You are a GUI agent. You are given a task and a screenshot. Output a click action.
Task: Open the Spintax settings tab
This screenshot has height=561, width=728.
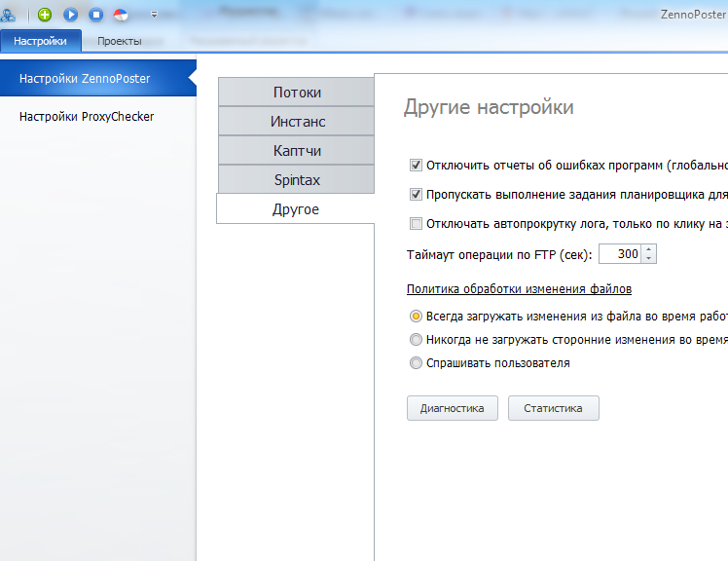[296, 180]
